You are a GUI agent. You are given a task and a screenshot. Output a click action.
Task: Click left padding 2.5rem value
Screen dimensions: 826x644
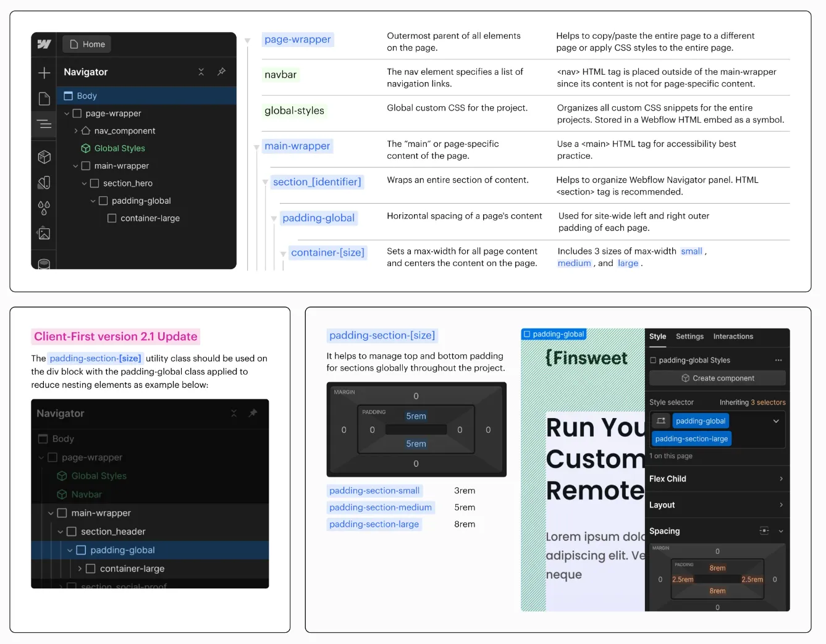[683, 580]
